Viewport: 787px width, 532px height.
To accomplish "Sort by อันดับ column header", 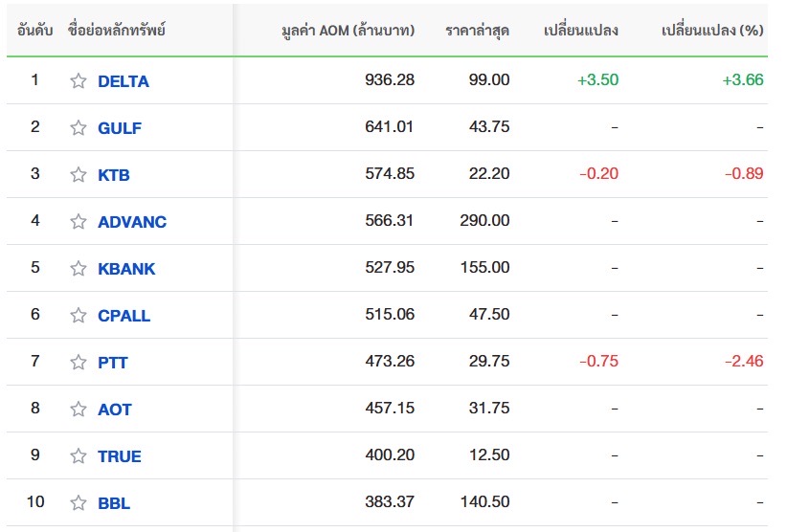I will 34,31.
